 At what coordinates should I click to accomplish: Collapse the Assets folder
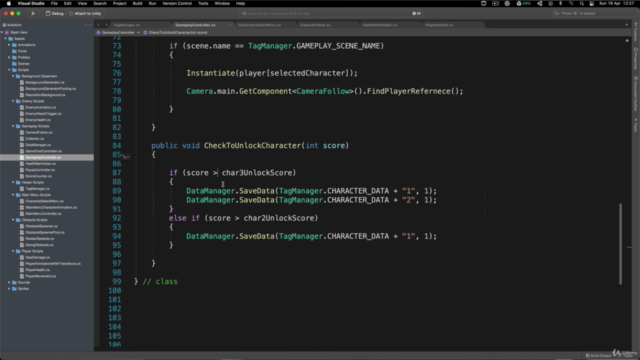click(6, 38)
